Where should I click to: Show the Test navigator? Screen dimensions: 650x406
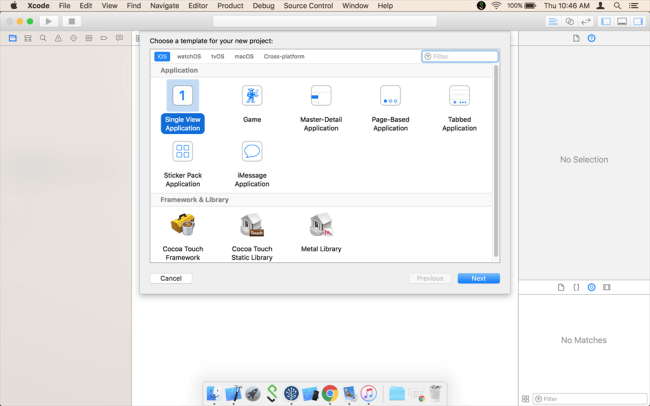(73, 38)
